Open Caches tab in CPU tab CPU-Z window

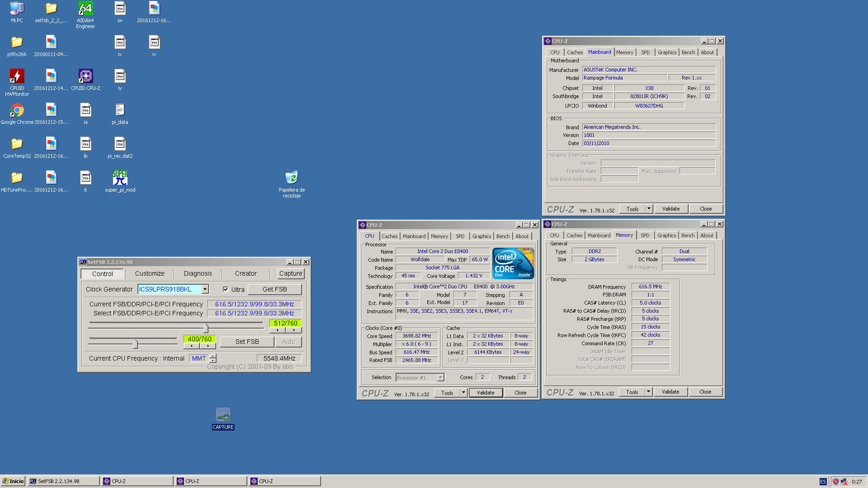[x=389, y=236]
